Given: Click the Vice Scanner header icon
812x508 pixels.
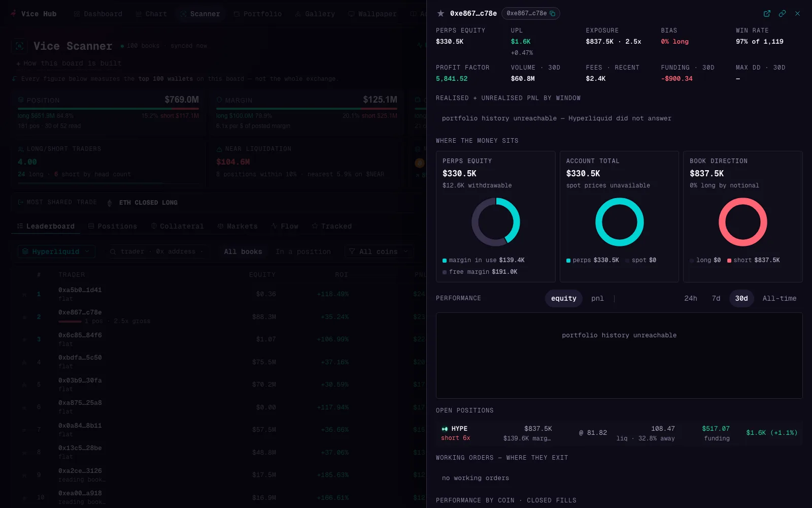Looking at the screenshot, I should [19, 46].
